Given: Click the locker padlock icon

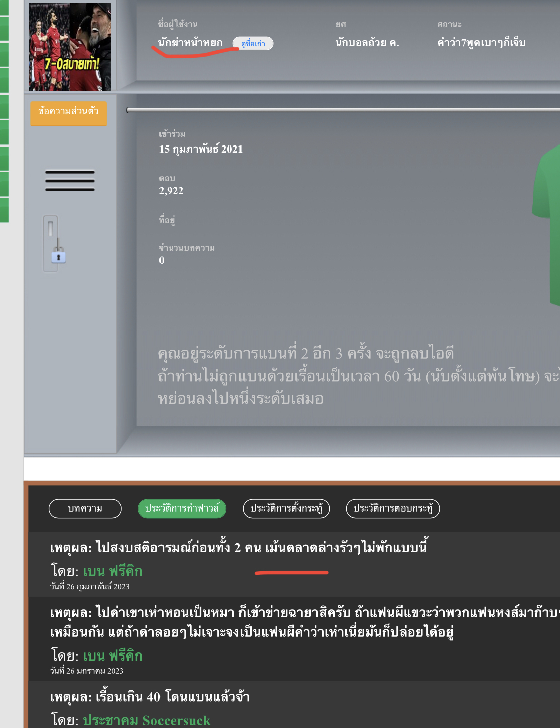Looking at the screenshot, I should point(58,255).
